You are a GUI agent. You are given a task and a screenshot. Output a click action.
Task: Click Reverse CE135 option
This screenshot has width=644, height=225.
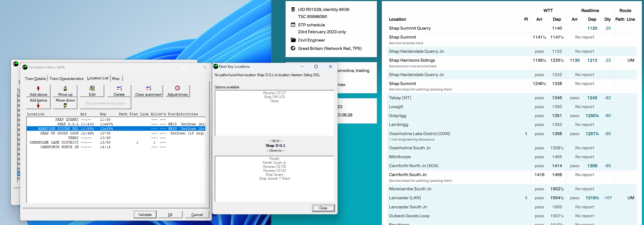pyautogui.click(x=274, y=167)
